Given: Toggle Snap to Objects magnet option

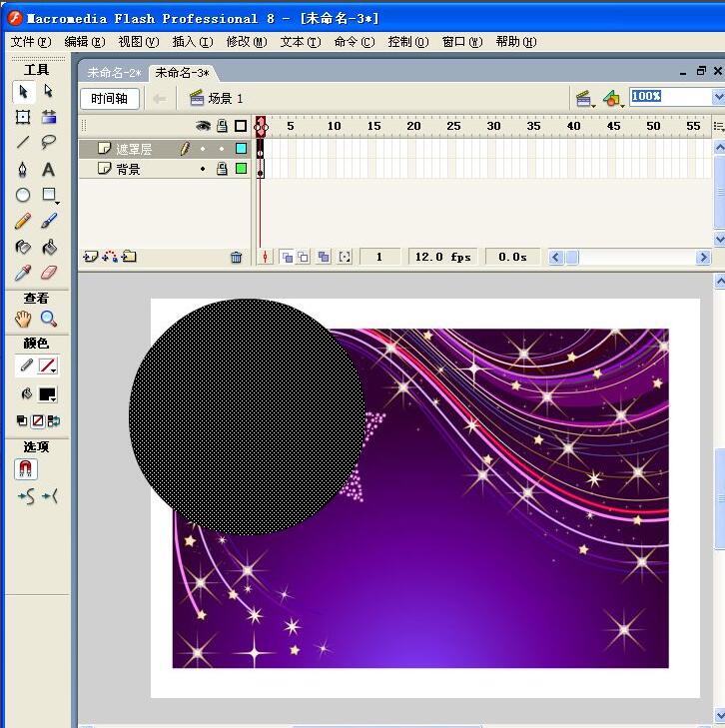Looking at the screenshot, I should click(26, 469).
